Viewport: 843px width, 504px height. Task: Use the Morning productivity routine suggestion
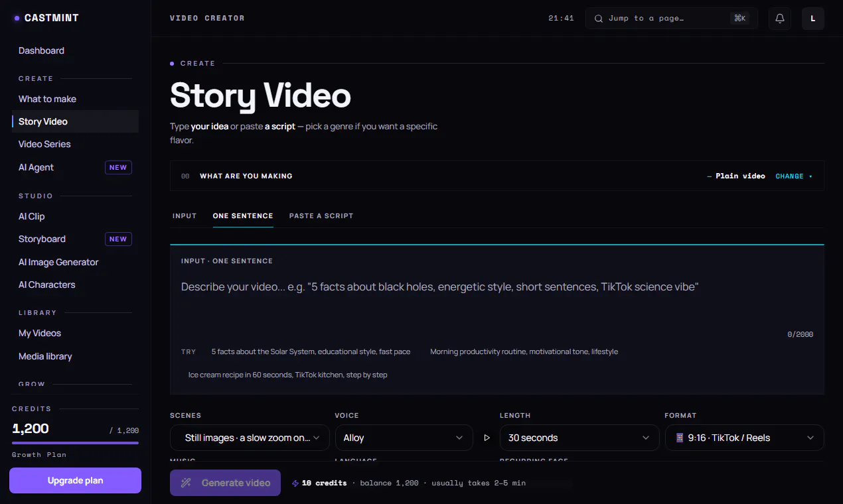click(524, 352)
